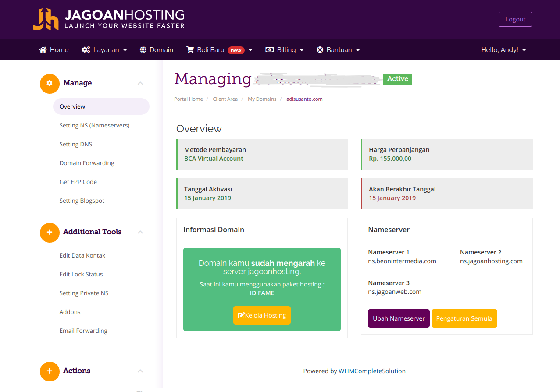Select Get EPP Code

78,182
